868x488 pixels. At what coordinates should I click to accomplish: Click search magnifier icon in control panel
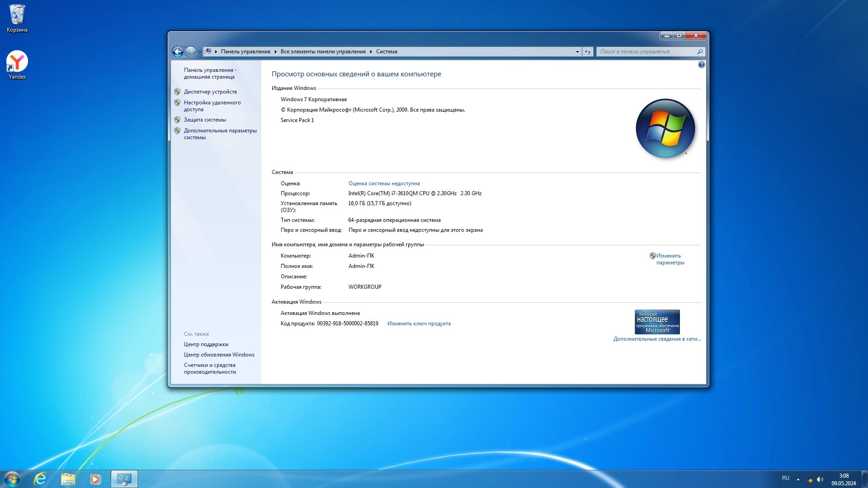700,52
